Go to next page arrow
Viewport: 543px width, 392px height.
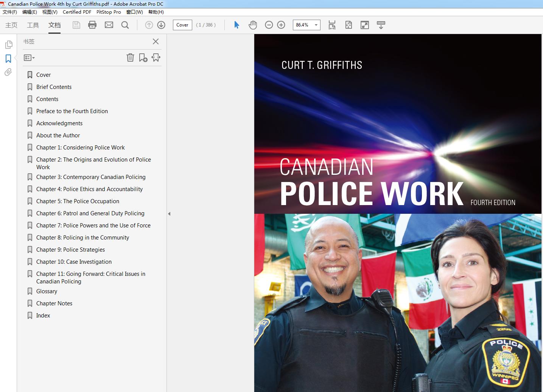pos(161,25)
